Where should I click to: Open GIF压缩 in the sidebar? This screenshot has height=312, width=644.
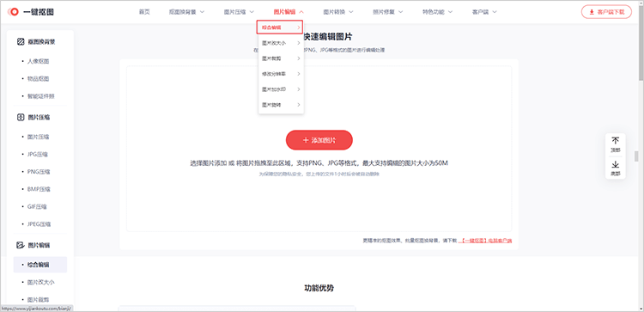37,207
